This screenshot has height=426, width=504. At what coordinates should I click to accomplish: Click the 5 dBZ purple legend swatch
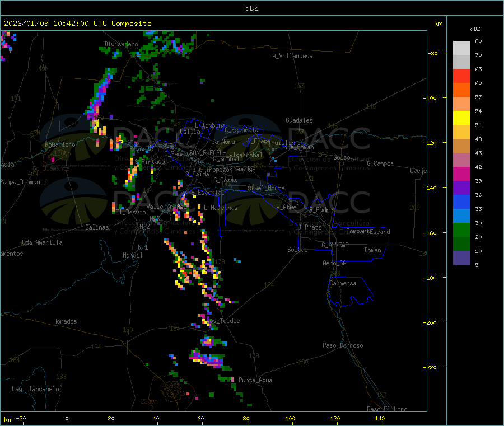click(x=461, y=258)
